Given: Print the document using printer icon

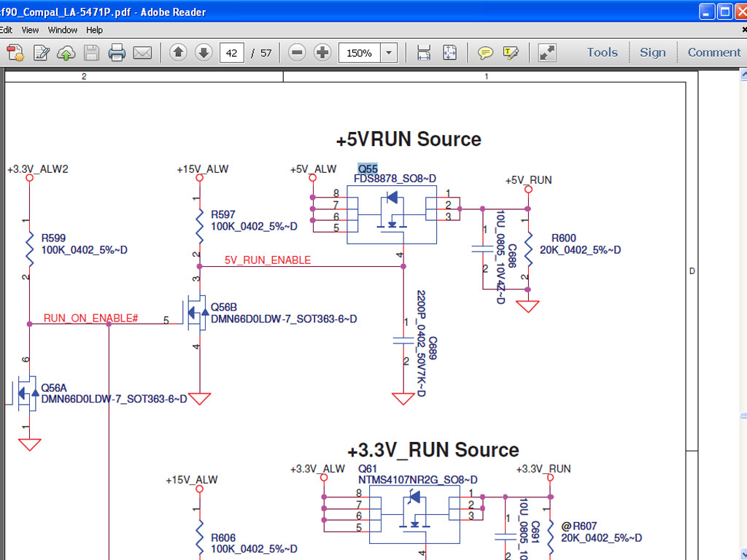Looking at the screenshot, I should coord(117,52).
